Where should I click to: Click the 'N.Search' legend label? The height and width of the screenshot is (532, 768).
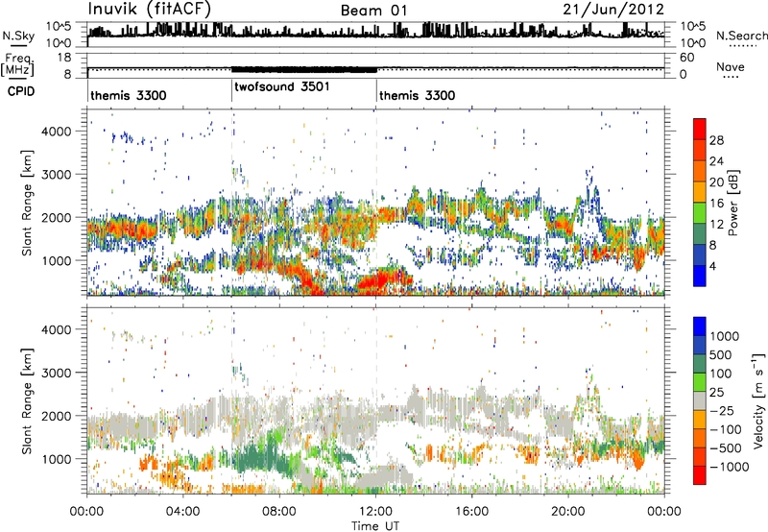(741, 36)
